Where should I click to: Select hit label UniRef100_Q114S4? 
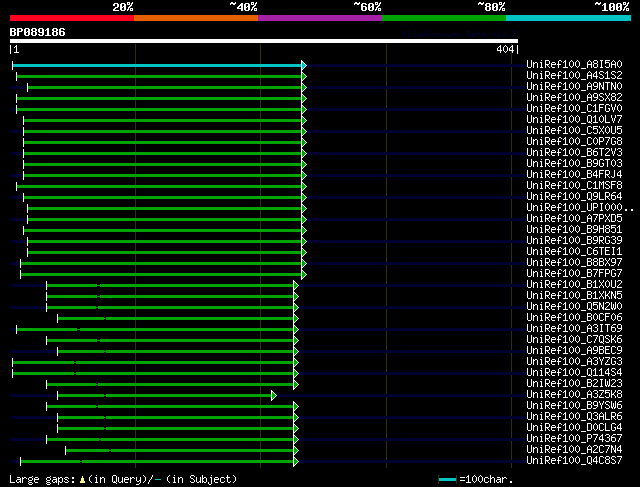[574, 373]
